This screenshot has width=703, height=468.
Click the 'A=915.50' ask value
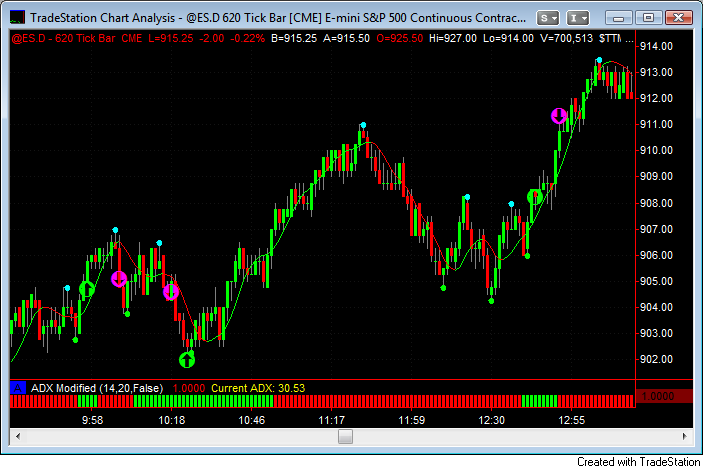[347, 39]
